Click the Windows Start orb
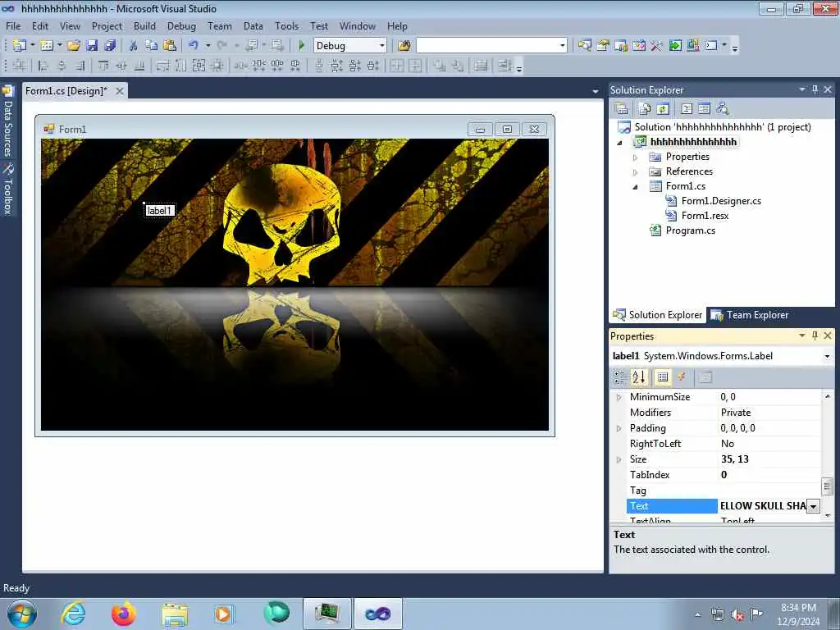 (21, 614)
